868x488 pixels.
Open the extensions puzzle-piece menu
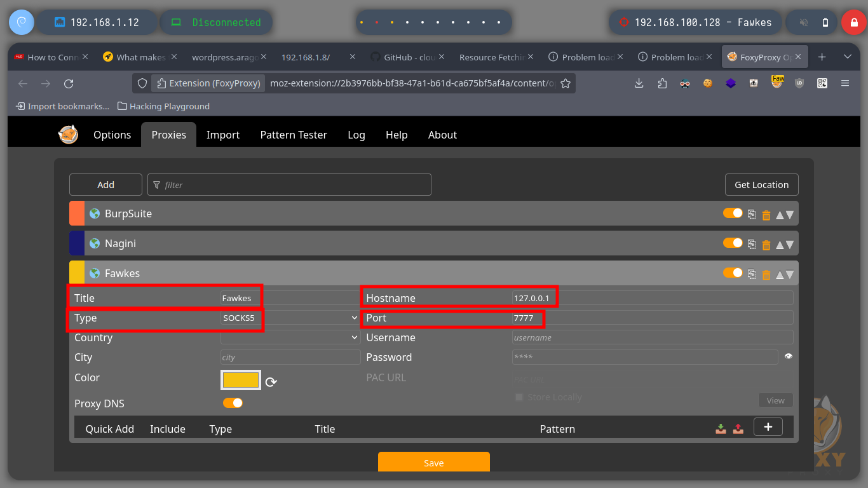[662, 83]
